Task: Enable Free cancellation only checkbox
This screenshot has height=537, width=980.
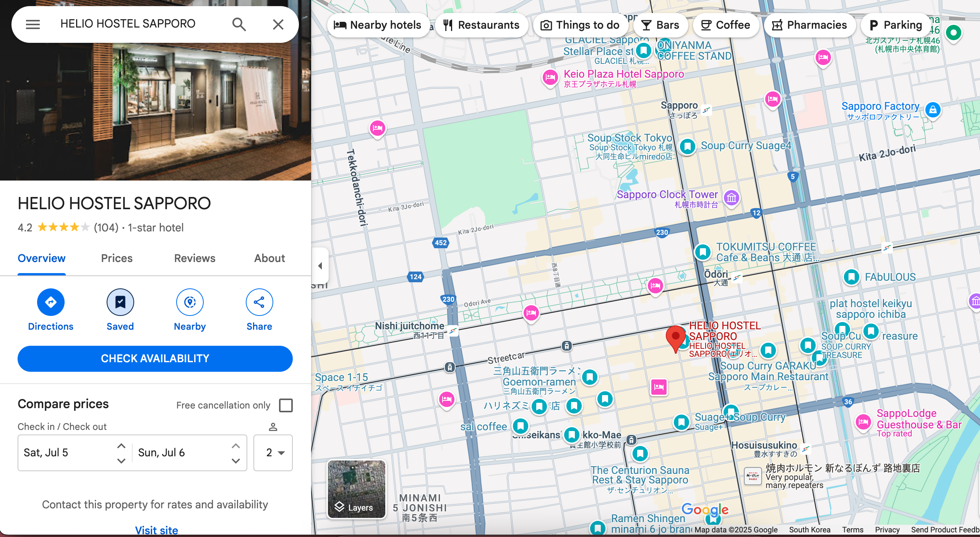Action: pos(286,405)
